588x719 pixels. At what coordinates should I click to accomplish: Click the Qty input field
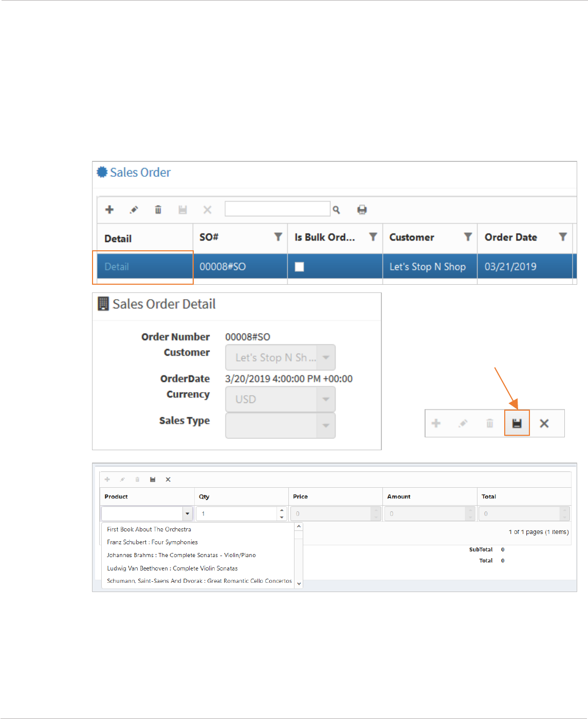(236, 513)
